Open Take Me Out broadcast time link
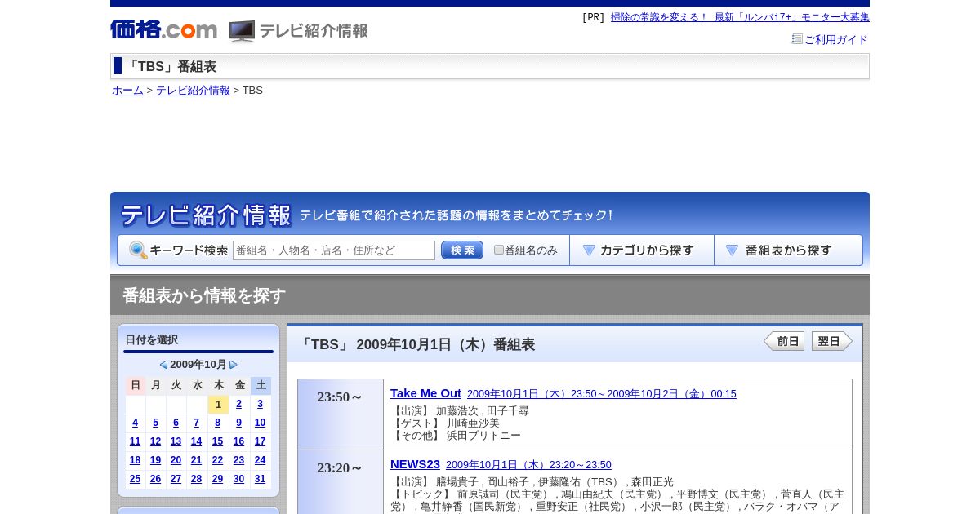Screen dimensions: 980x514 pyautogui.click(x=602, y=394)
